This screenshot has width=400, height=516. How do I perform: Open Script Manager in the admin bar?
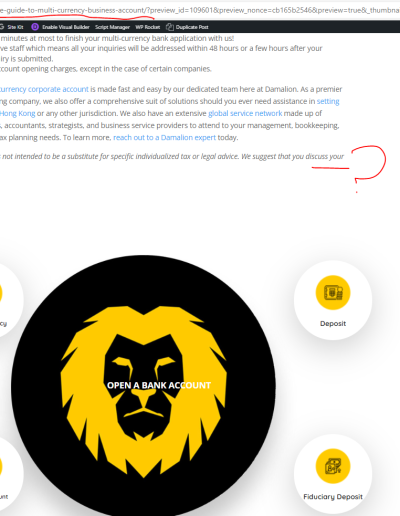(112, 27)
